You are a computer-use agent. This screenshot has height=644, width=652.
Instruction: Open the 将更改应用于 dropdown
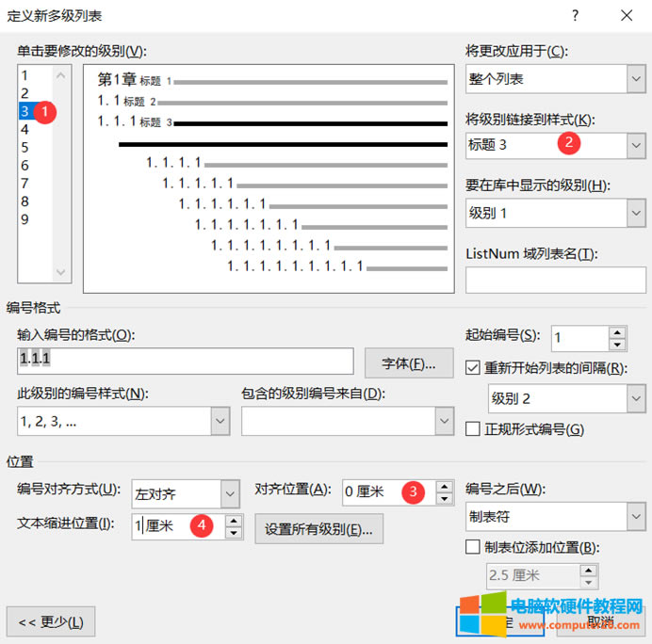(x=636, y=79)
